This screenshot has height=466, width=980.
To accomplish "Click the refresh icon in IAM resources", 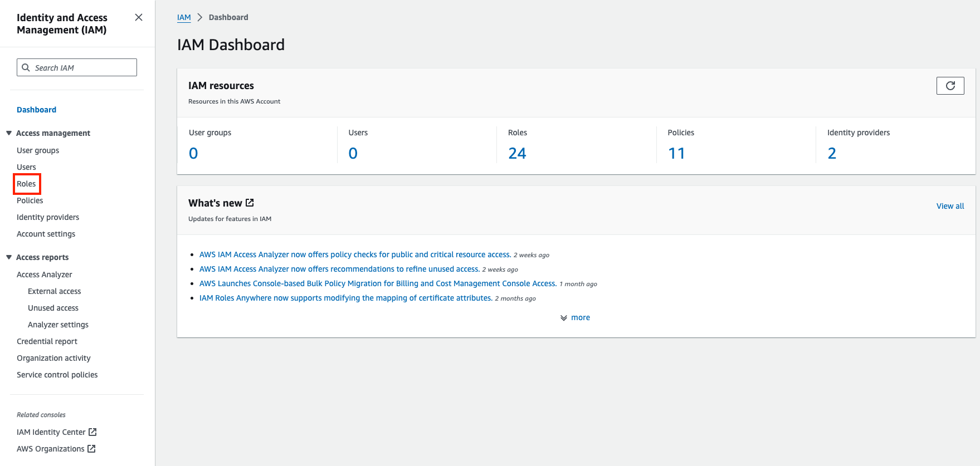I will click(950, 86).
